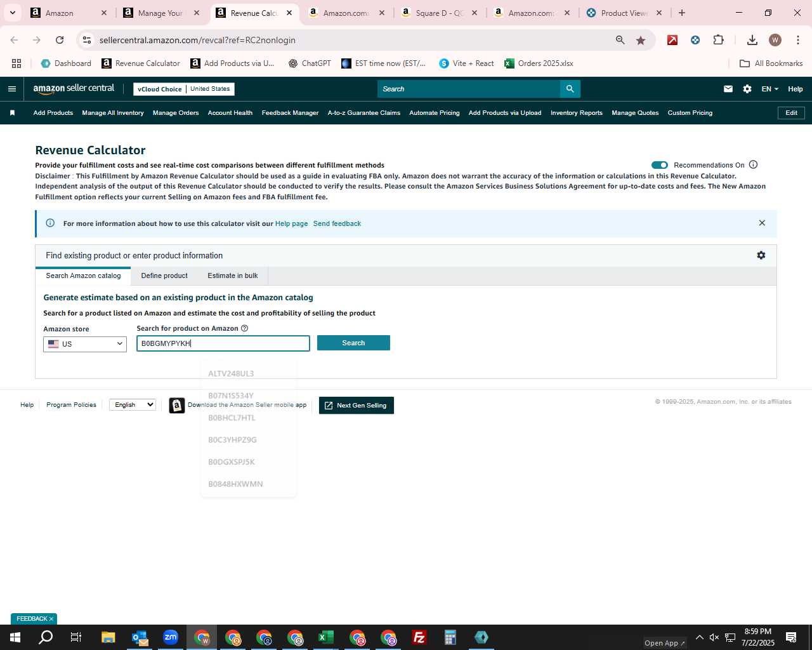Dismiss the info banner with X
This screenshot has height=650, width=812.
pos(762,223)
